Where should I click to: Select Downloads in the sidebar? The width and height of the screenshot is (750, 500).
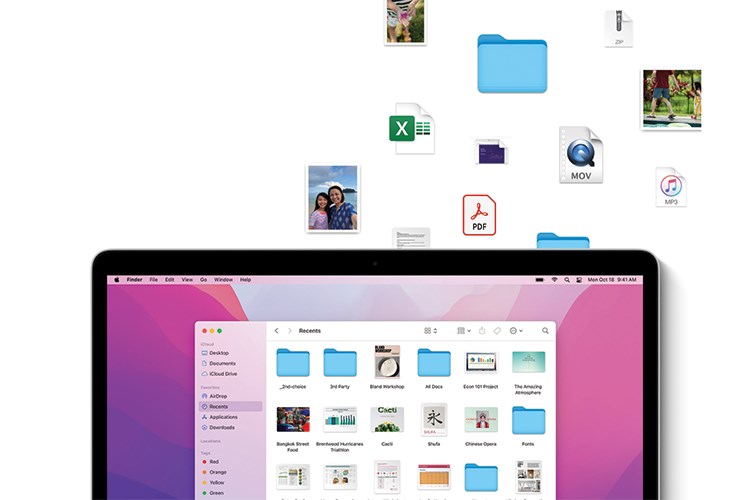coord(222,427)
